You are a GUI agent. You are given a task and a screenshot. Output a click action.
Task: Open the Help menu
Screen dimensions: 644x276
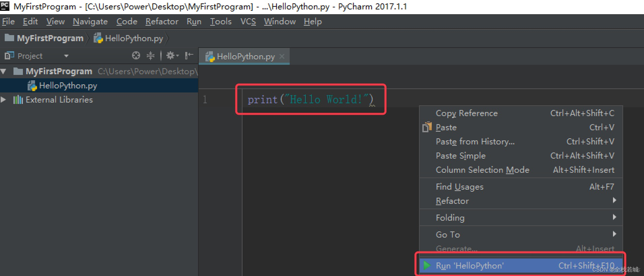pyautogui.click(x=313, y=22)
